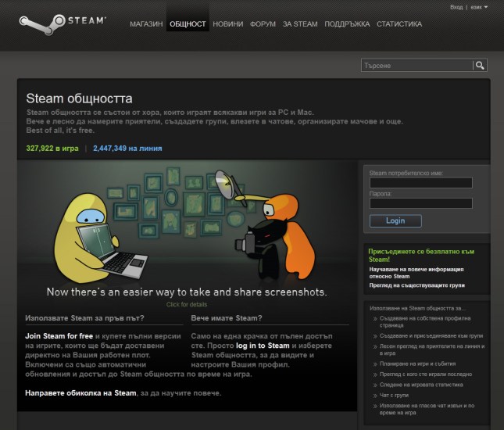The image size is (504, 430).
Task: Open the език language dropdown
Action: (480, 7)
